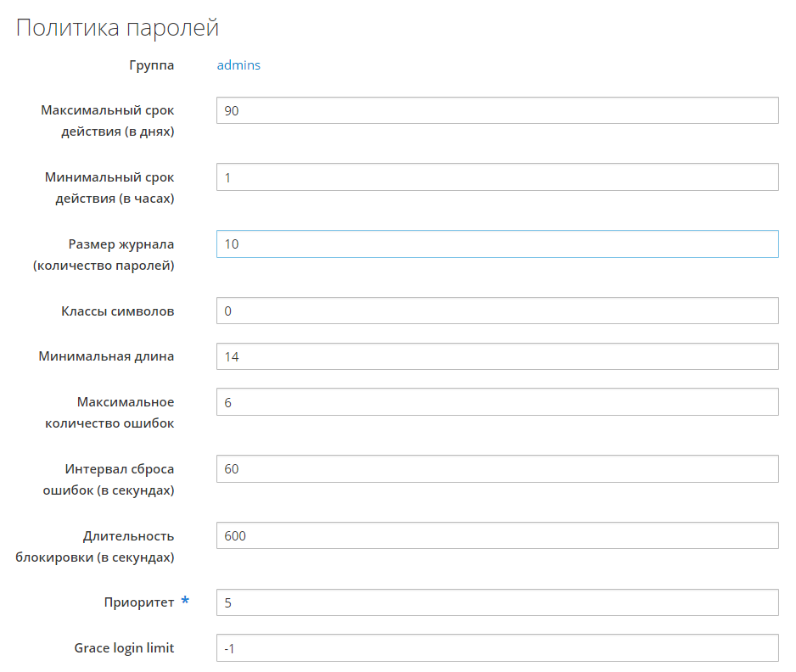Click the "Максимальное количество ошибок" label text
The height and width of the screenshot is (672, 796).
109,412
